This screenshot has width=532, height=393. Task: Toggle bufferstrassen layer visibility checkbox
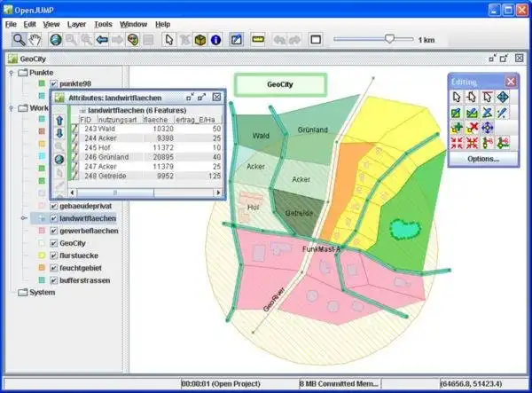coord(53,280)
